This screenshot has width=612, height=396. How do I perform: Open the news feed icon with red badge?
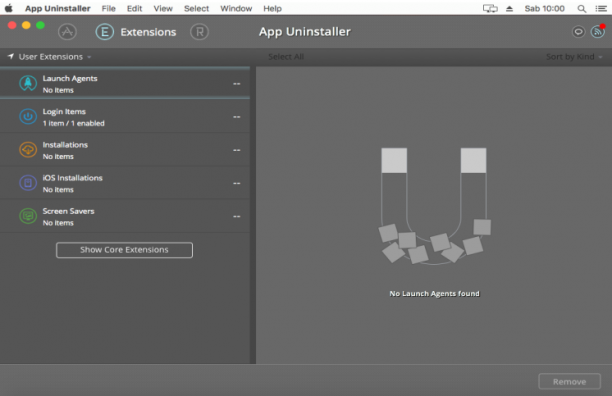598,32
